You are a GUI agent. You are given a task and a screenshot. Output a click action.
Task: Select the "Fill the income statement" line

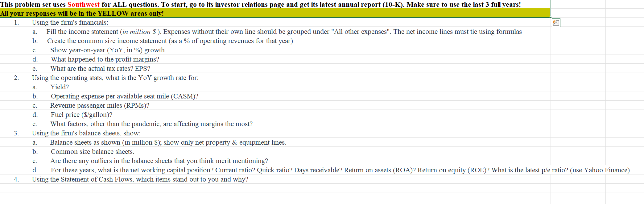(284, 32)
